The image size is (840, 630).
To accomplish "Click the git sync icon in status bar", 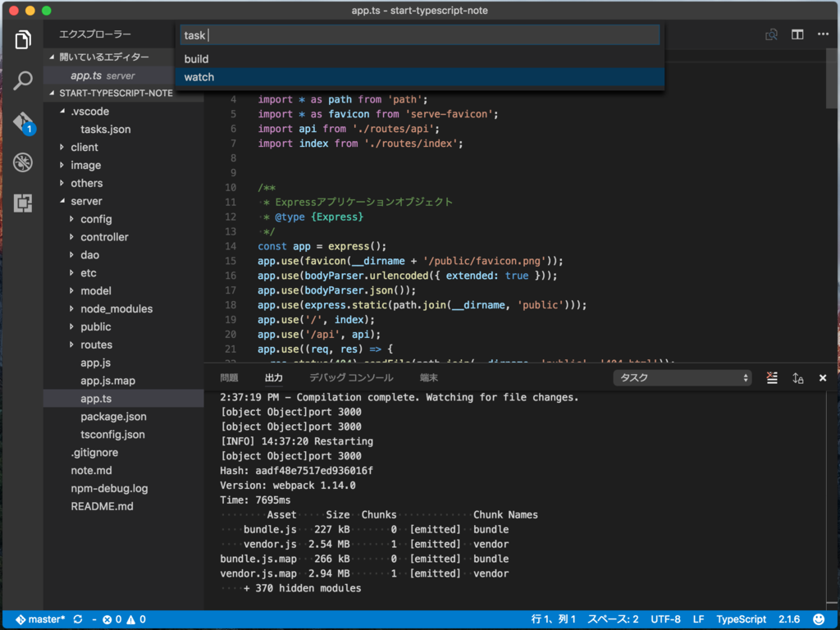I will click(x=78, y=619).
